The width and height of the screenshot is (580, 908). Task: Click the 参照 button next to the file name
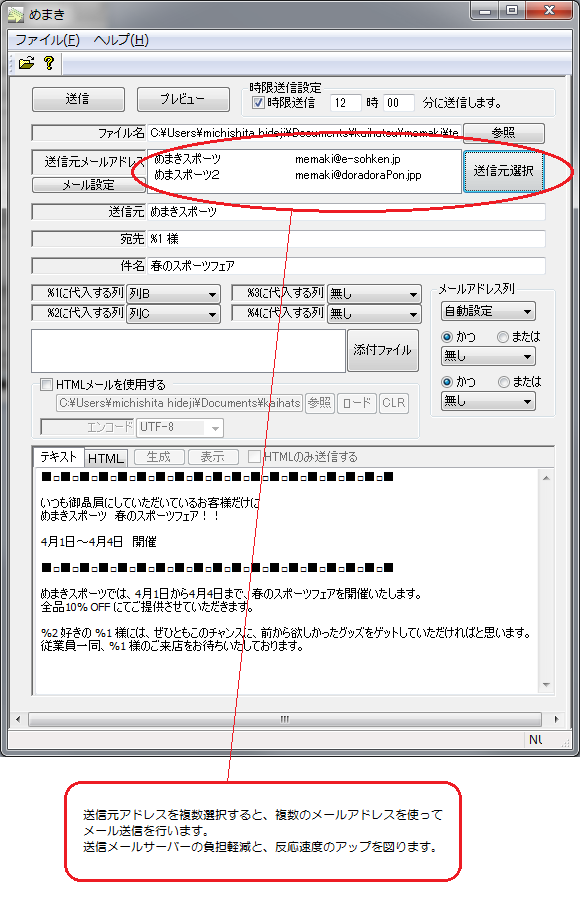pos(503,133)
